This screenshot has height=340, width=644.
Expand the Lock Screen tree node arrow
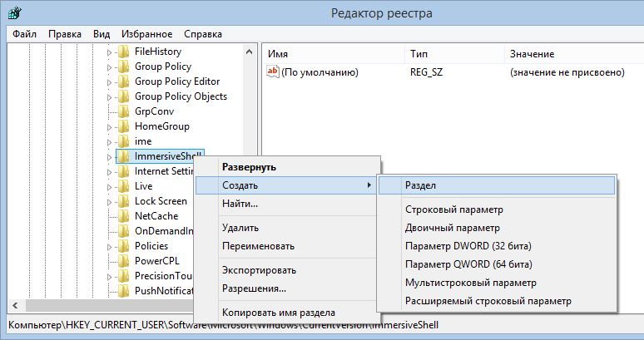(x=109, y=201)
